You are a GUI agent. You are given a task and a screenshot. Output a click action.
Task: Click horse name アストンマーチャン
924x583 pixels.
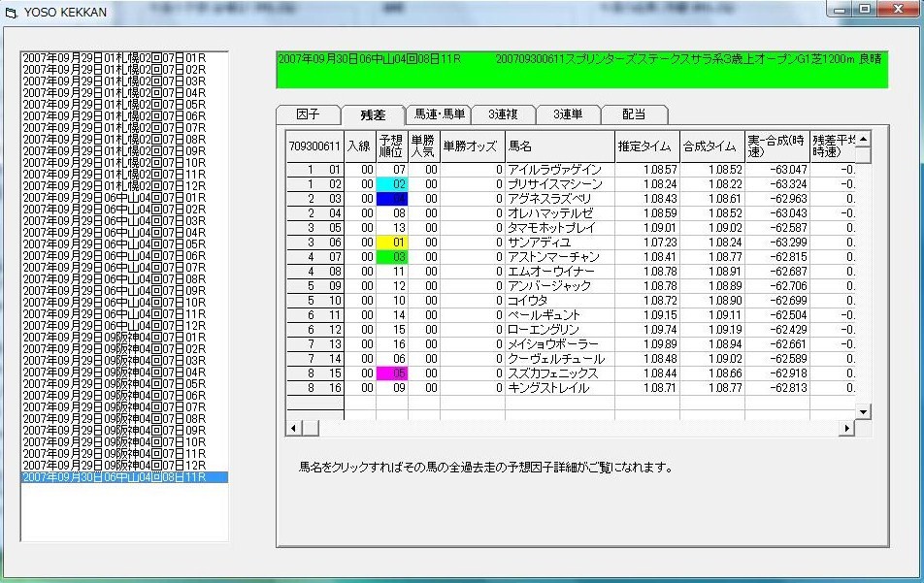[x=553, y=257]
